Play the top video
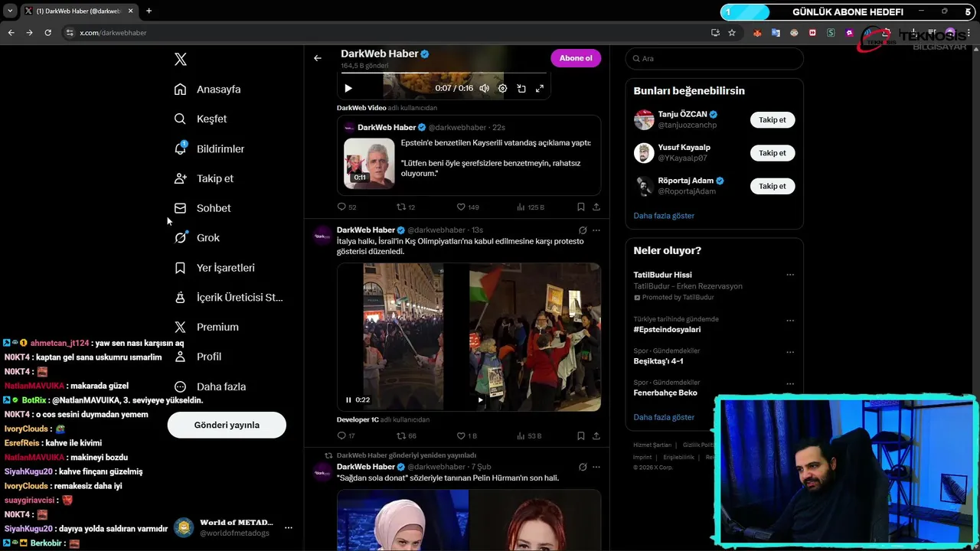 [348, 88]
